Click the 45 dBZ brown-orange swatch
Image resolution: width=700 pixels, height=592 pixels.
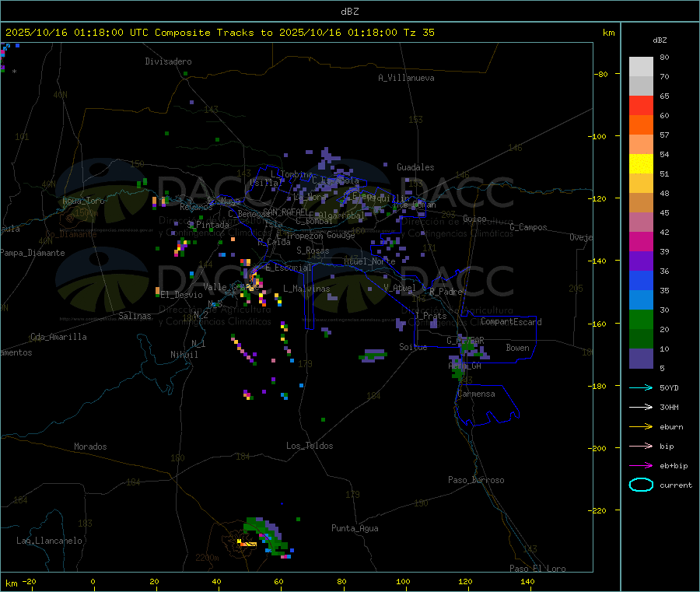click(x=641, y=203)
